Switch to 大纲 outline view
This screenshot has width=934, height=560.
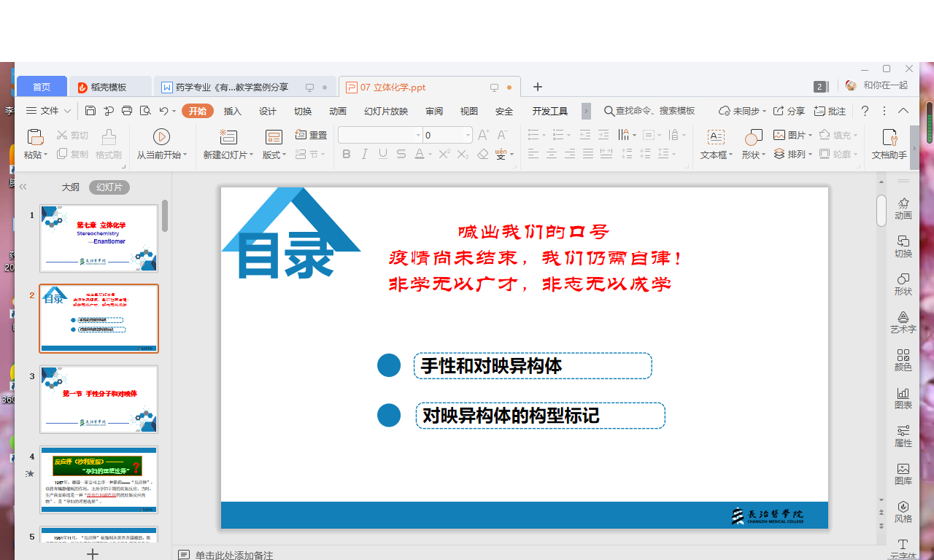click(x=70, y=187)
